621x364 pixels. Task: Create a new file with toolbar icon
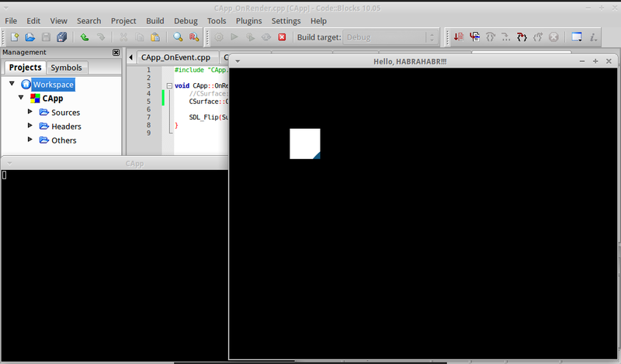tap(15, 37)
